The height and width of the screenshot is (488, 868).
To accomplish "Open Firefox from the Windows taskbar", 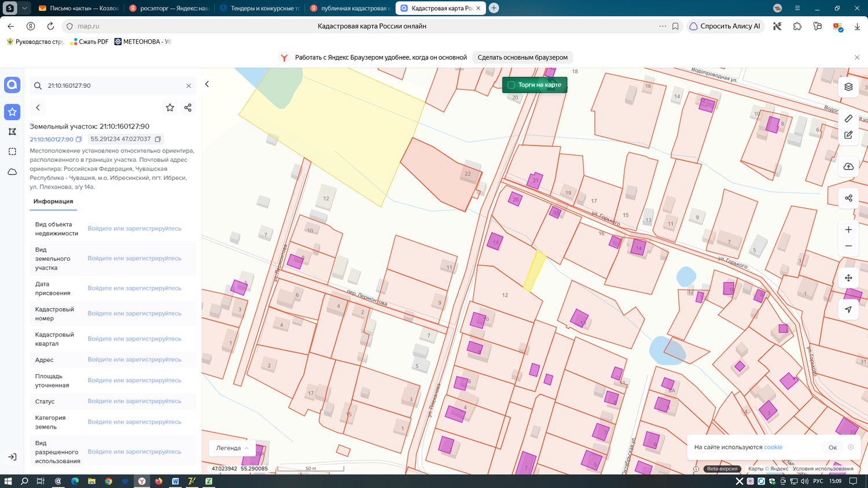I will [x=159, y=481].
